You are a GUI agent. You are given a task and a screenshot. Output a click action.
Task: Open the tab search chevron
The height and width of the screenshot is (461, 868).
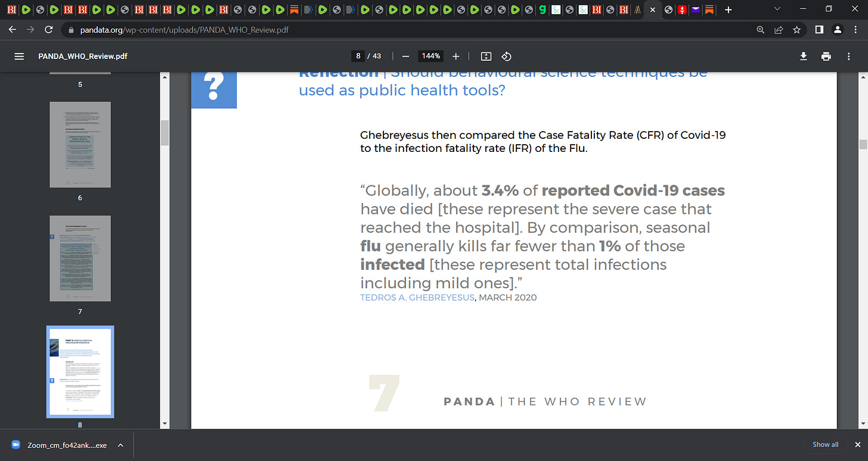(777, 9)
